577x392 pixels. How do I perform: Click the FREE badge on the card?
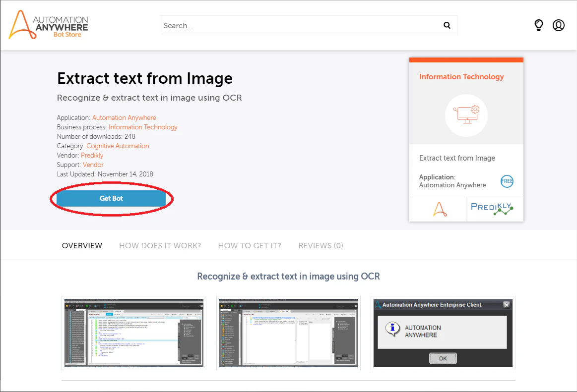(x=507, y=181)
